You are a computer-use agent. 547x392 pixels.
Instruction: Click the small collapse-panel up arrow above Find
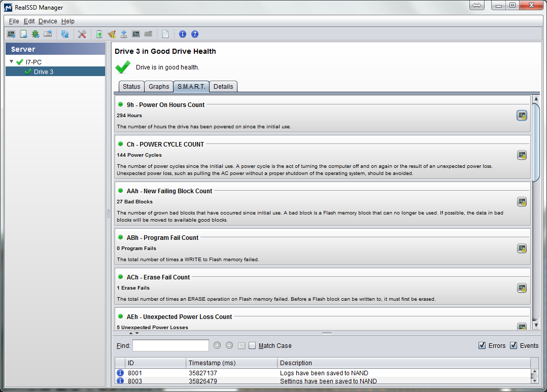click(x=131, y=333)
